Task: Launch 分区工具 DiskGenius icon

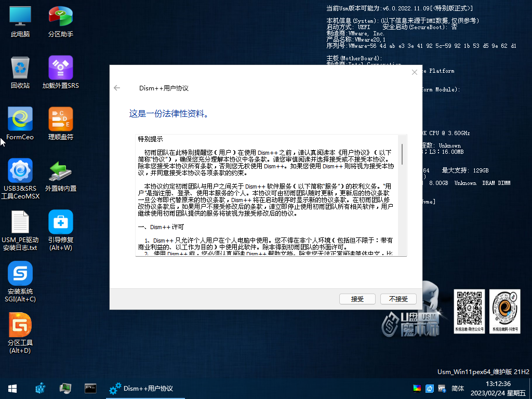Action: coord(20,332)
